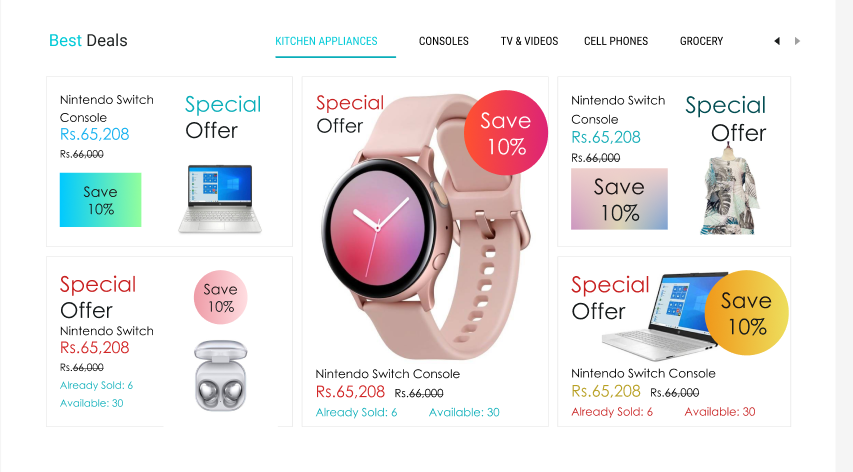Click the next arrow in Best Deals
Screen dimensions: 853x472
[x=797, y=41]
